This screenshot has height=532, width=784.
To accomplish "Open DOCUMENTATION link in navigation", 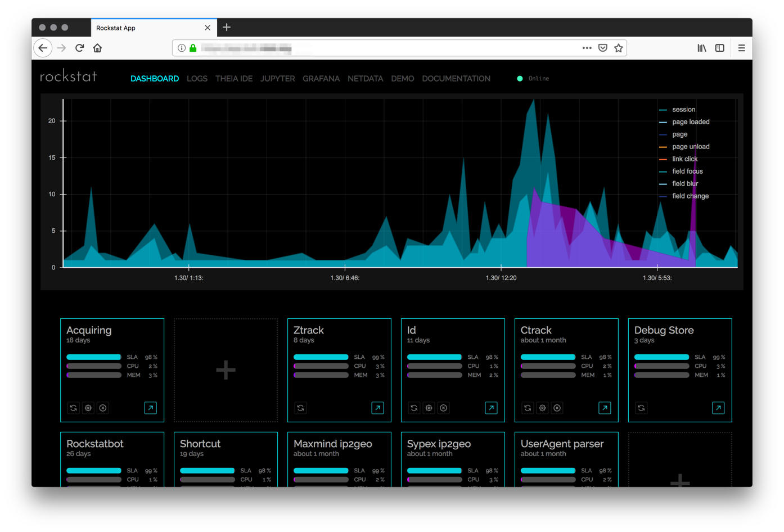I will 456,79.
